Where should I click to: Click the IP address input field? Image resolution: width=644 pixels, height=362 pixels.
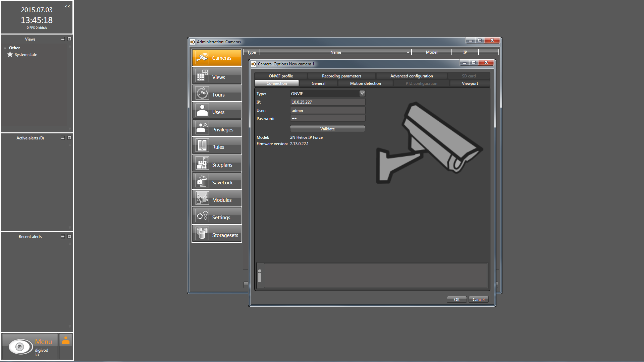pos(327,102)
